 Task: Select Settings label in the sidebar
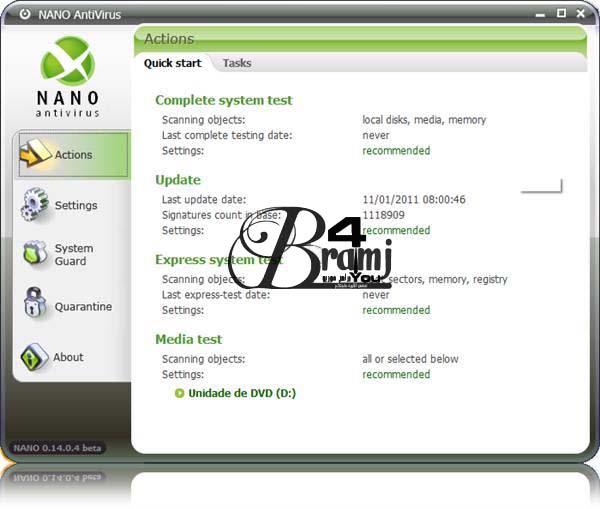pyautogui.click(x=76, y=205)
